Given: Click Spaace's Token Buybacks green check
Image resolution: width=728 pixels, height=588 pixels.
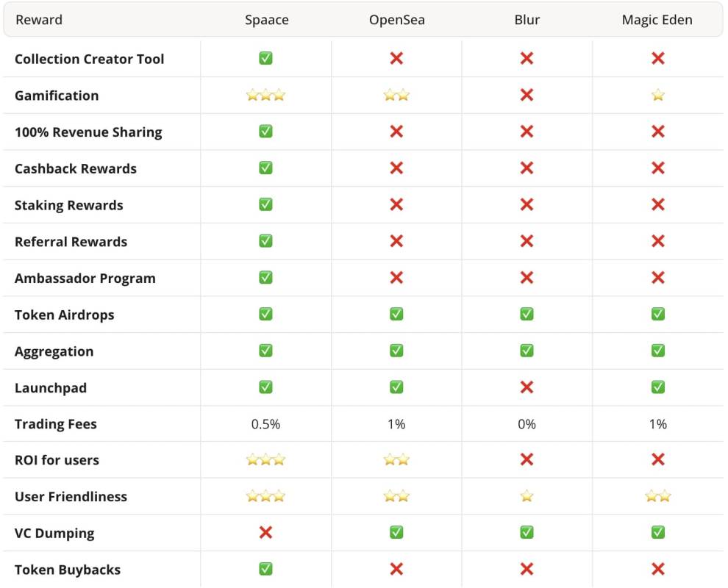Looking at the screenshot, I should [x=266, y=570].
